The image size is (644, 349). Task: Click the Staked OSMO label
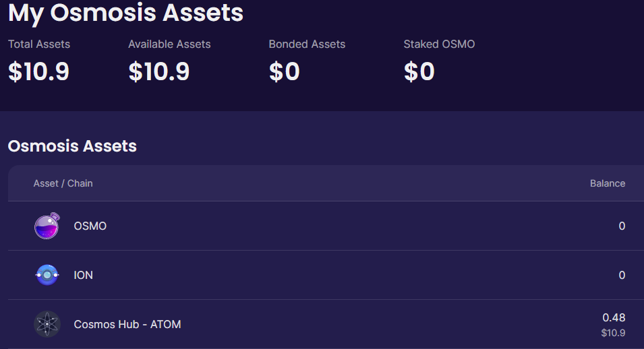pos(439,44)
